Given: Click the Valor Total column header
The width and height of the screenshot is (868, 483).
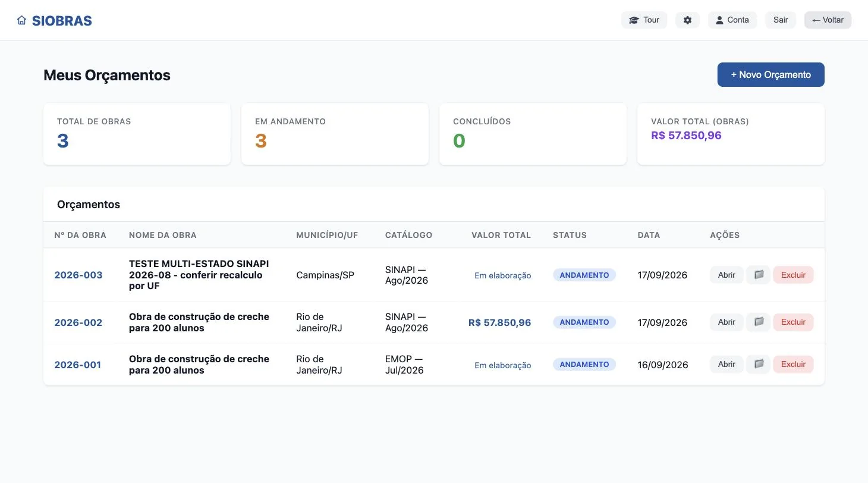Looking at the screenshot, I should pyautogui.click(x=501, y=235).
